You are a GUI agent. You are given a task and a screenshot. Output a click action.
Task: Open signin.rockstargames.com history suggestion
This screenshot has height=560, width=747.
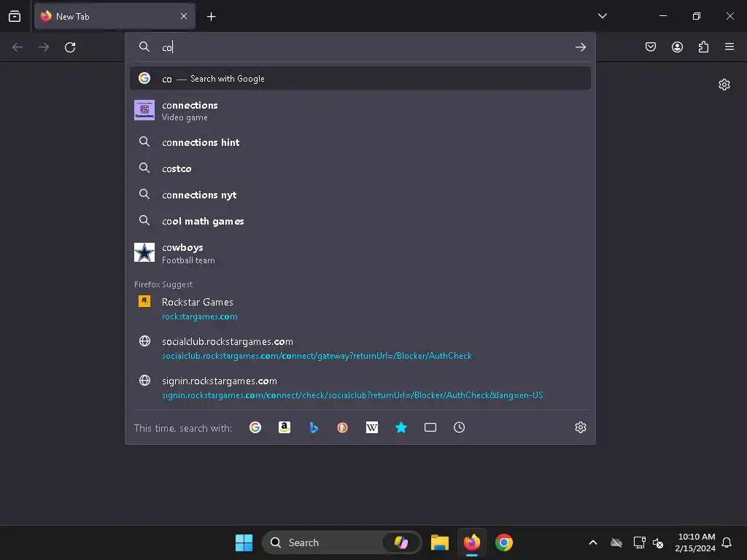click(x=360, y=388)
